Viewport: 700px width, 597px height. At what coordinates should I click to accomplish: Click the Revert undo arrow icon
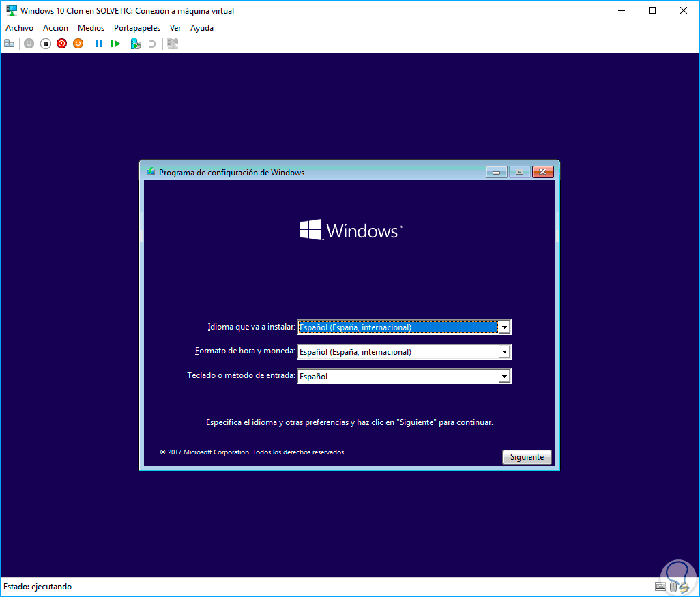(x=152, y=44)
